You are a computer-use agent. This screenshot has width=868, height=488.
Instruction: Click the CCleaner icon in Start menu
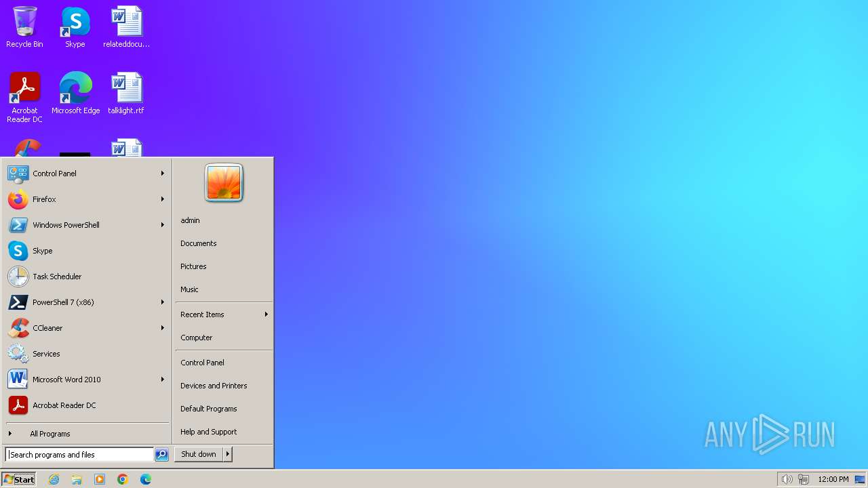(x=18, y=328)
